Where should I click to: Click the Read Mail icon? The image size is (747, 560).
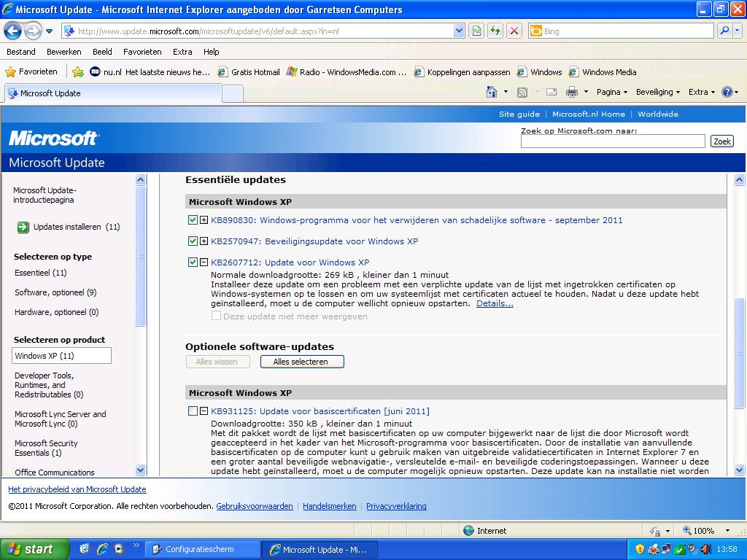point(551,93)
